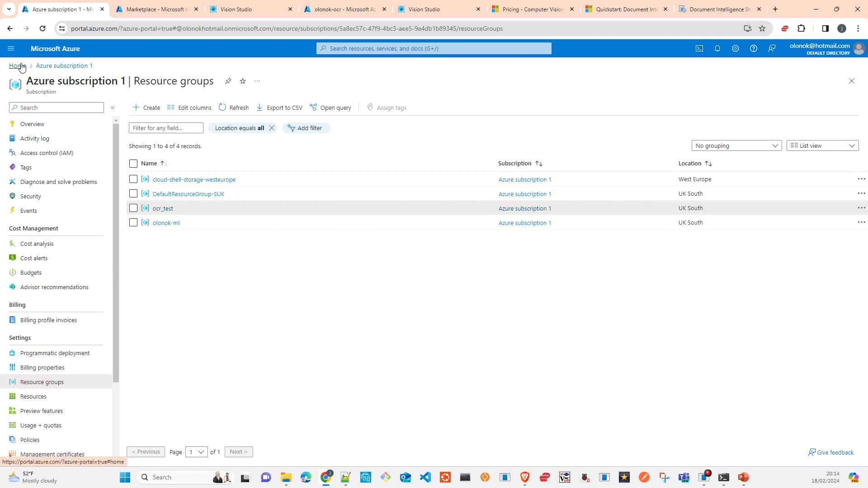Open Azure Cloud Shell from top bar

click(699, 48)
